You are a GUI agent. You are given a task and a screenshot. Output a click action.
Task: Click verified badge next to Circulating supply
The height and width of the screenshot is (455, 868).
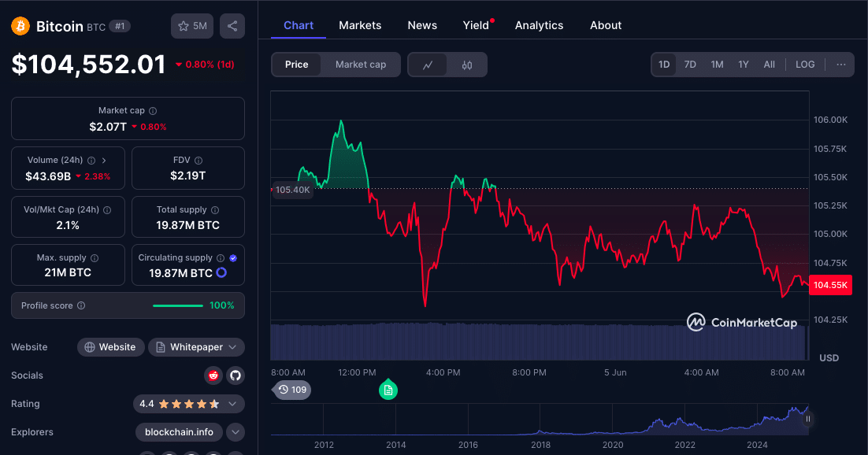coord(233,258)
